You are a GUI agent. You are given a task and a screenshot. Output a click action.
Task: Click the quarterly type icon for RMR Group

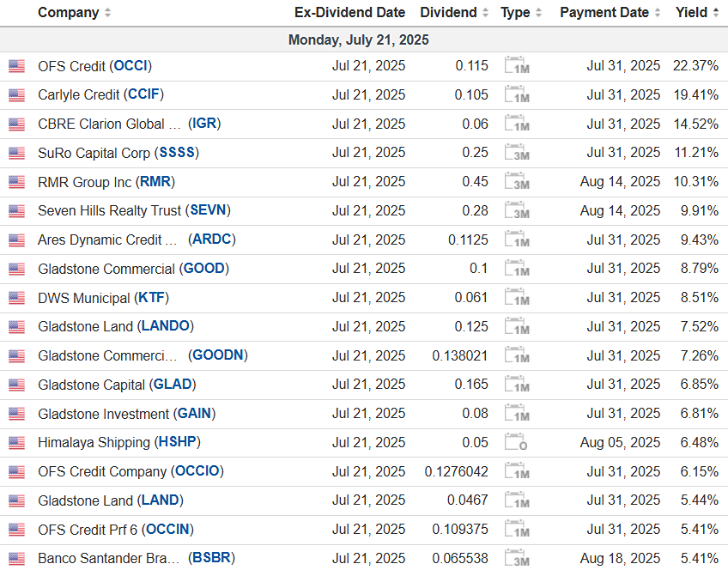click(x=517, y=182)
